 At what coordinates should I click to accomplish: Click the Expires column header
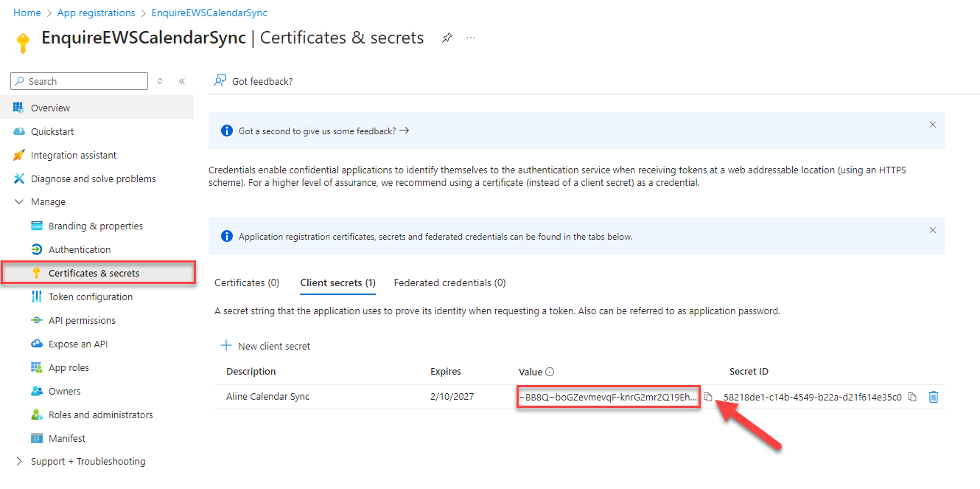[x=446, y=371]
